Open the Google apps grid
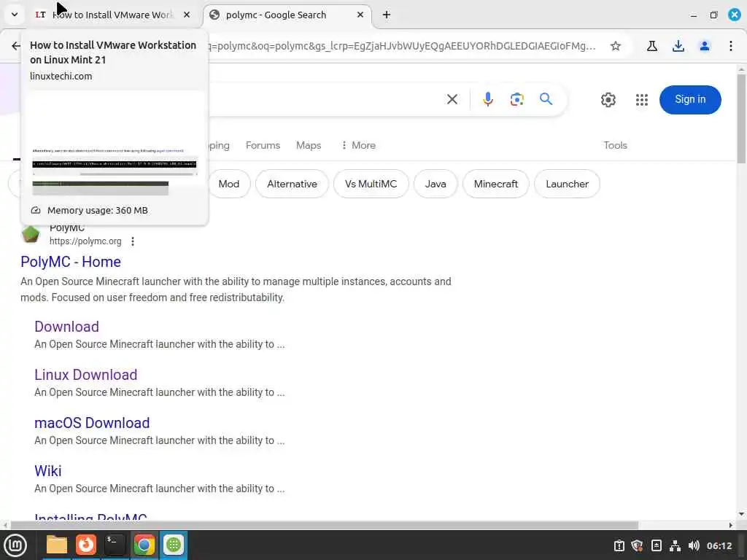Image resolution: width=747 pixels, height=560 pixels. tap(642, 99)
